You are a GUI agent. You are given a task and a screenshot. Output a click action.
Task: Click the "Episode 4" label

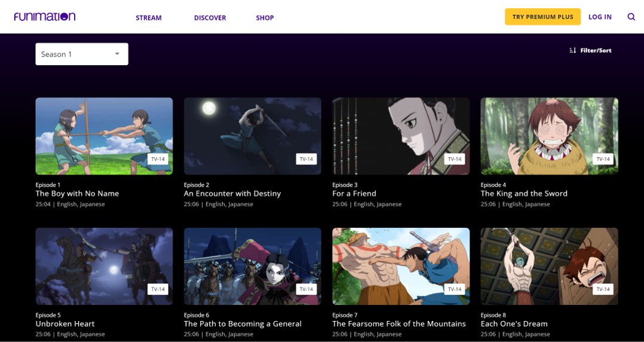tap(493, 185)
